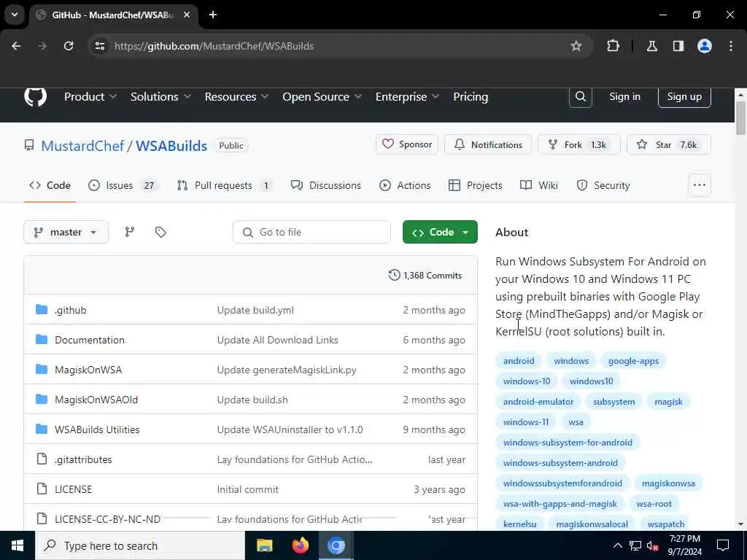Screen dimensions: 747x560
Task: Click the Windows Start button
Action: pos(18,545)
